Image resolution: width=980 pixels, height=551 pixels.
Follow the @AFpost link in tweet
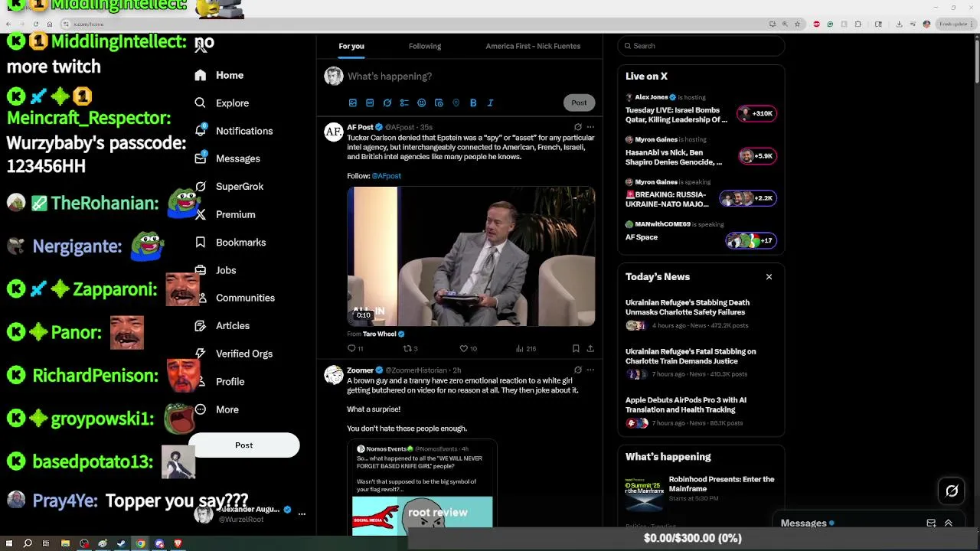point(387,176)
